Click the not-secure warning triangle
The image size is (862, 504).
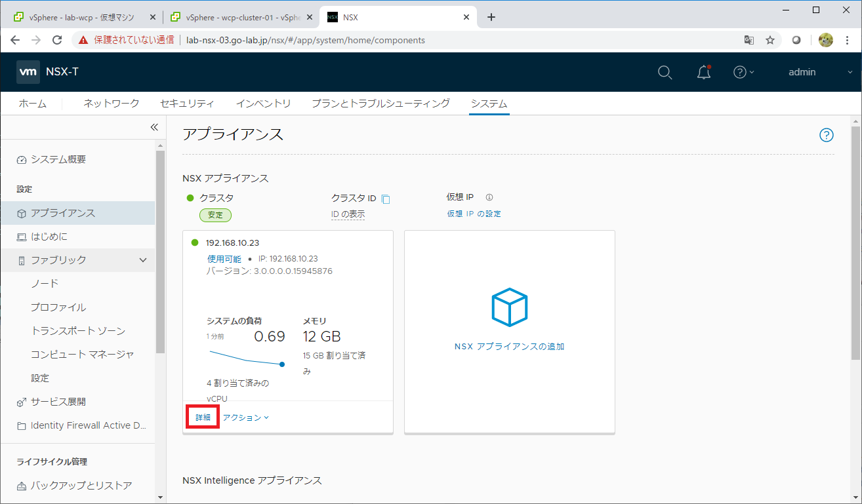(83, 40)
